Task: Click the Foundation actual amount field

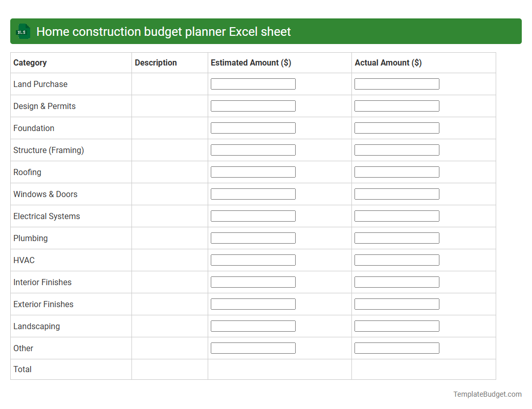Action: click(396, 127)
